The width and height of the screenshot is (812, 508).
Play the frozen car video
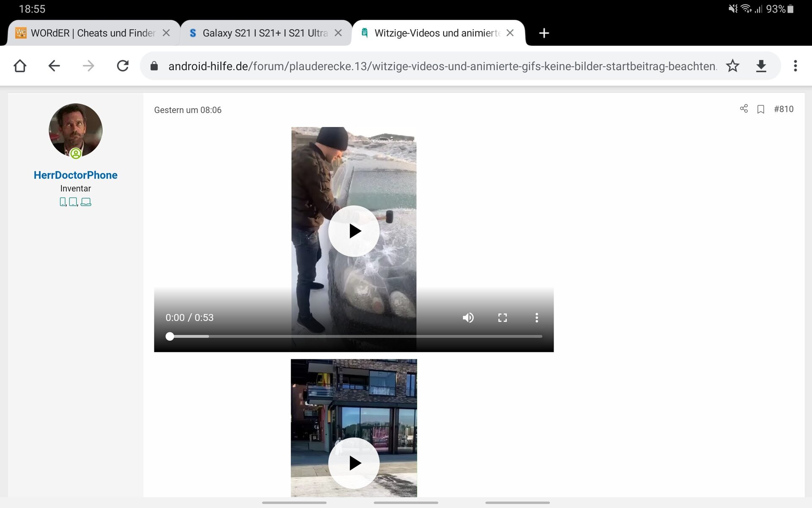click(x=354, y=231)
